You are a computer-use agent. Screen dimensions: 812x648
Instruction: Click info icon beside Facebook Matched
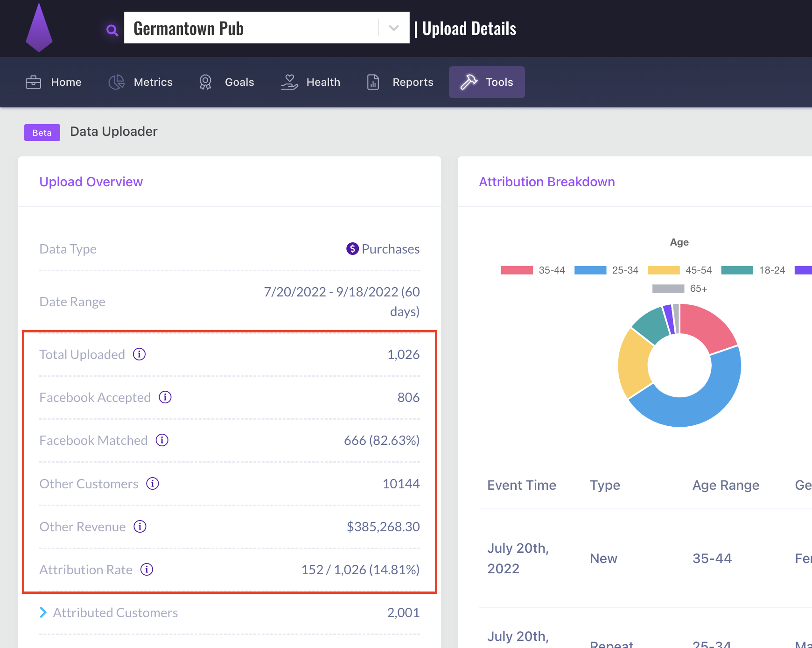click(x=162, y=440)
